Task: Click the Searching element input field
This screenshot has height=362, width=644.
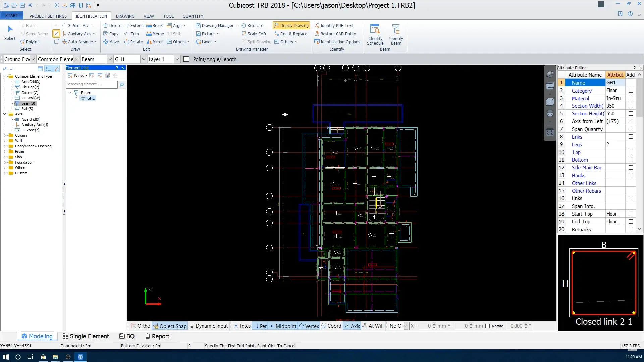Action: [x=92, y=84]
